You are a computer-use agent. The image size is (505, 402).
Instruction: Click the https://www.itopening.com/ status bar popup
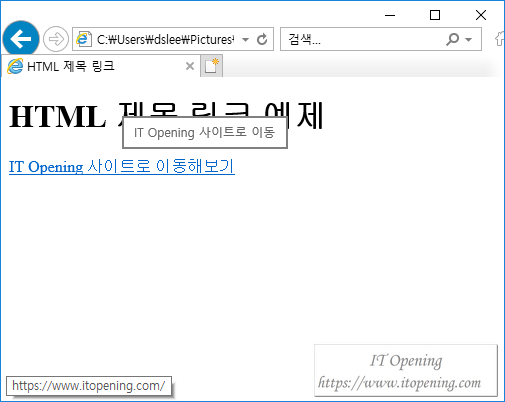tap(89, 386)
